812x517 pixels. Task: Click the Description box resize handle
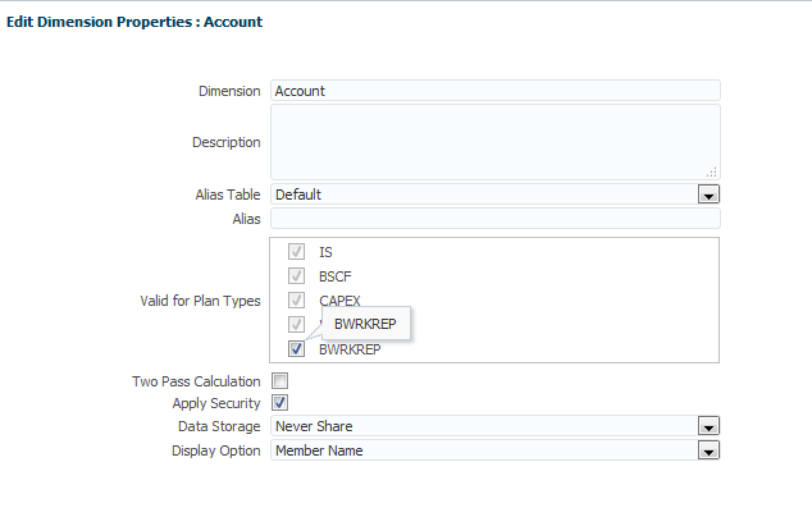click(x=711, y=172)
